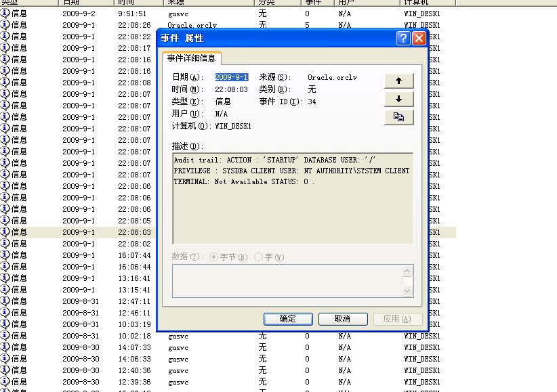Screen dimensions: 557x392
Task: Click the question mark help button in title bar
Action: 403,38
